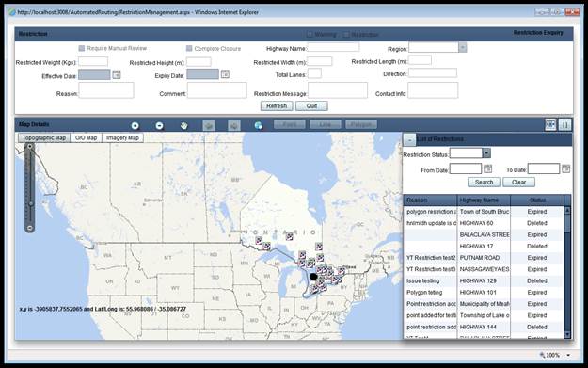Open the From Date calendar icon
This screenshot has width=588, height=368.
point(487,168)
